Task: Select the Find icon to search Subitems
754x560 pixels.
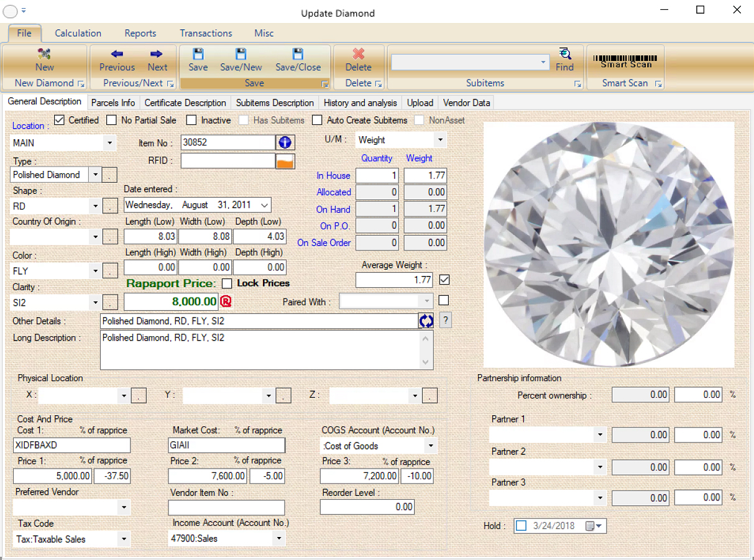Action: [x=564, y=58]
